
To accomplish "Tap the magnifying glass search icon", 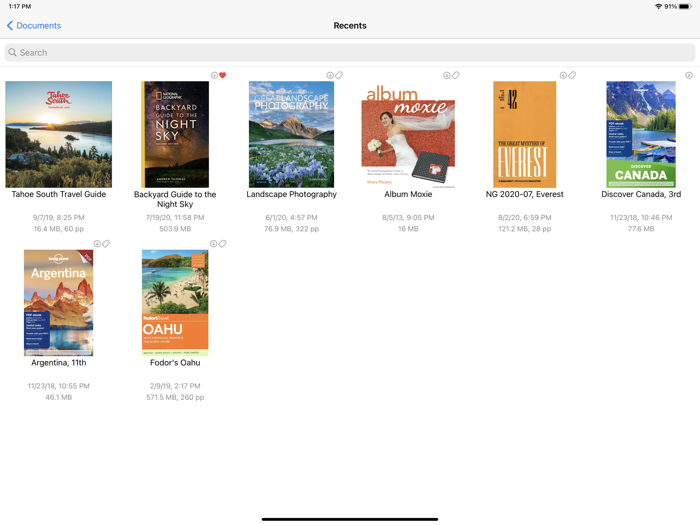I will pyautogui.click(x=12, y=53).
